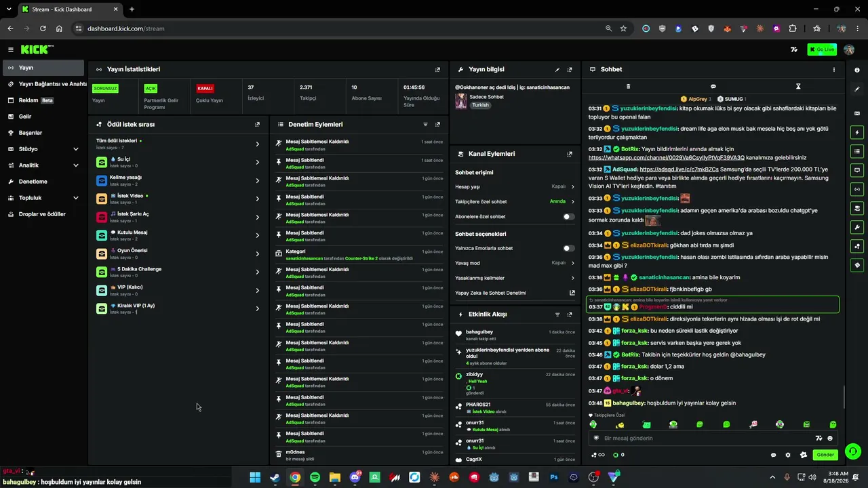Open Takipçilere özel sohbet setting chevron
The height and width of the screenshot is (488, 868).
pos(572,201)
